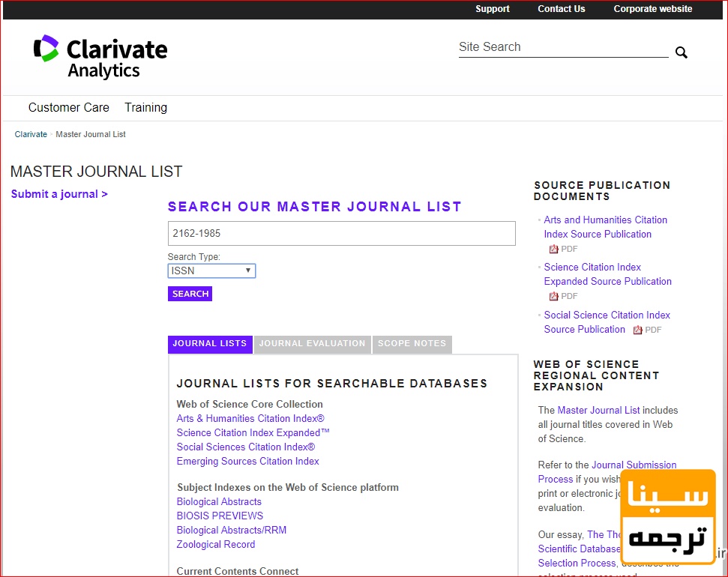728x577 pixels.
Task: Go to Contact Us in top bar
Action: point(561,9)
